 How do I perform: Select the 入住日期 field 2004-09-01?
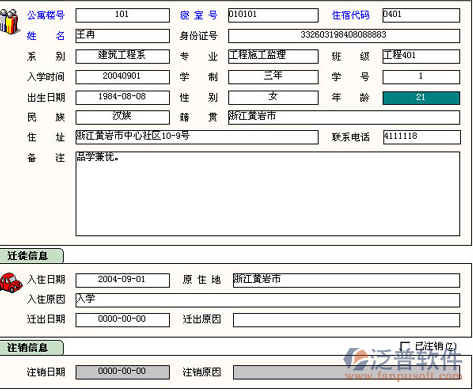[x=122, y=280]
